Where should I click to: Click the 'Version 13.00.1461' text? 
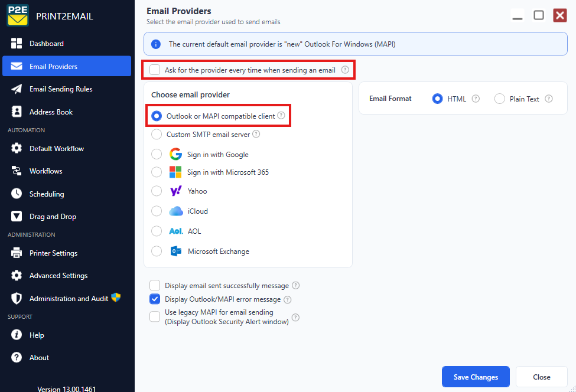pyautogui.click(x=67, y=388)
